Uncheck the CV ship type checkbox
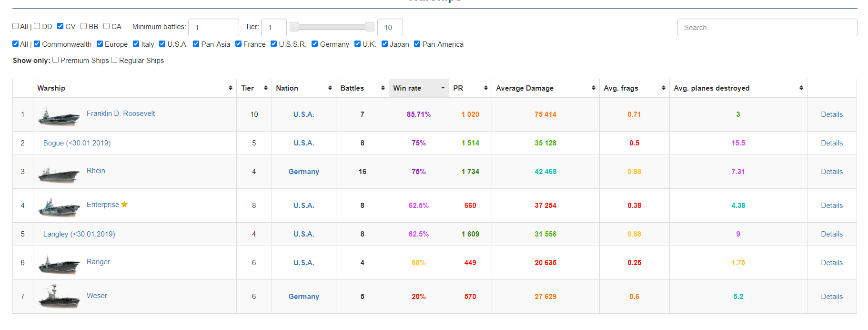Screen dimensions: 868x330 point(61,26)
